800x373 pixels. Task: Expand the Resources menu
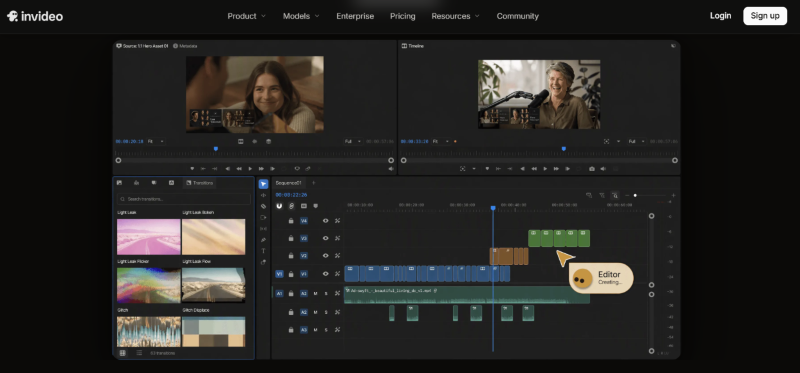coord(456,16)
